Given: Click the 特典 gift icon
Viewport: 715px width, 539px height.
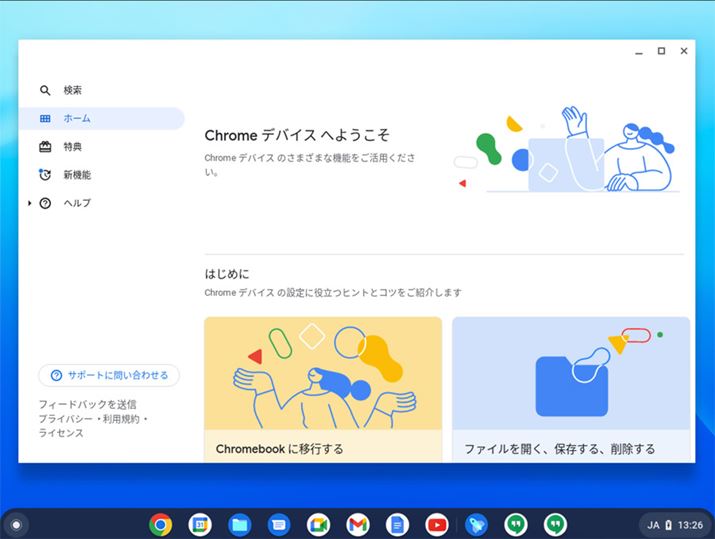Looking at the screenshot, I should tap(45, 146).
